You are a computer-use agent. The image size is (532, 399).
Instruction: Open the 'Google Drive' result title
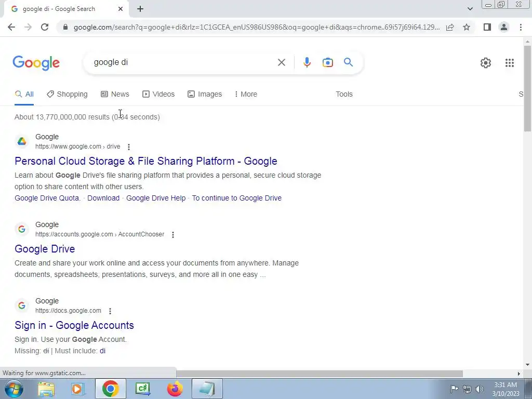(x=45, y=249)
